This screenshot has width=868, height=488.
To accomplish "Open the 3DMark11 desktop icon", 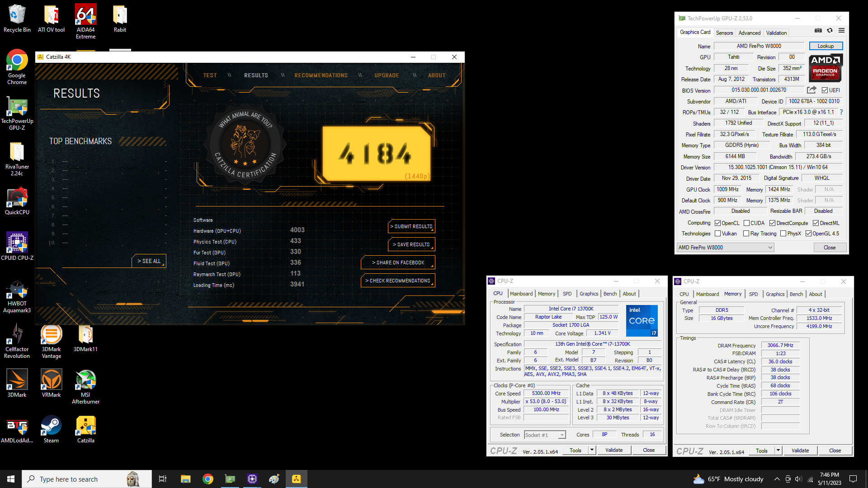I will click(x=85, y=338).
